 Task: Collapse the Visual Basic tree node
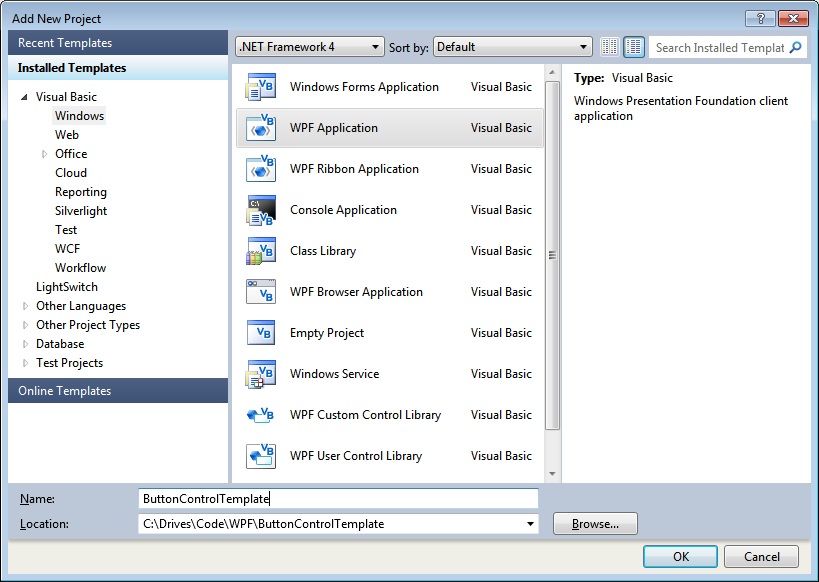point(24,97)
